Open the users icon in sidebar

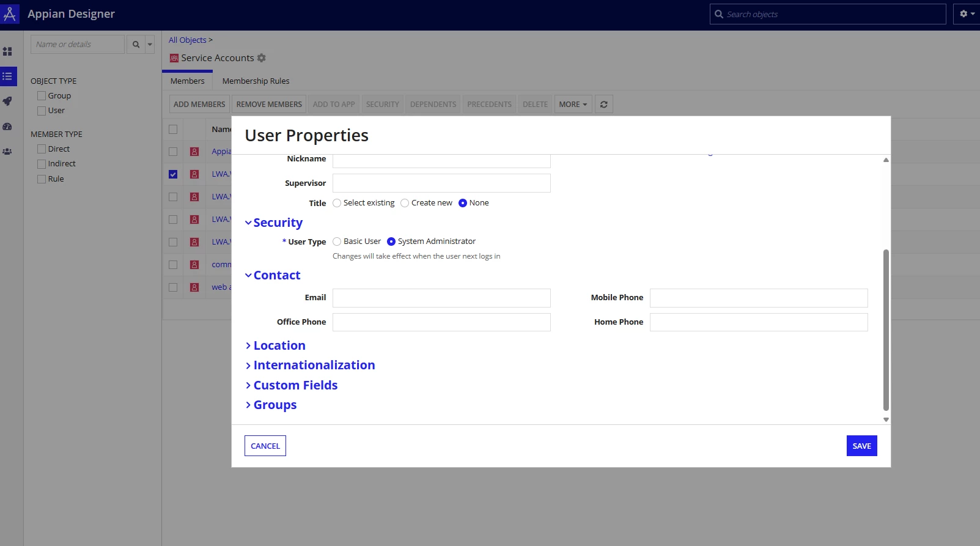pos(7,152)
